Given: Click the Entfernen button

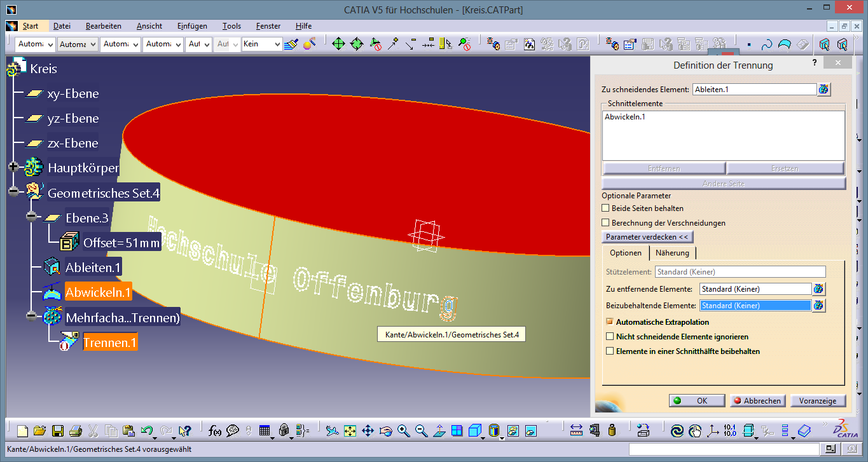Looking at the screenshot, I should pos(664,168).
